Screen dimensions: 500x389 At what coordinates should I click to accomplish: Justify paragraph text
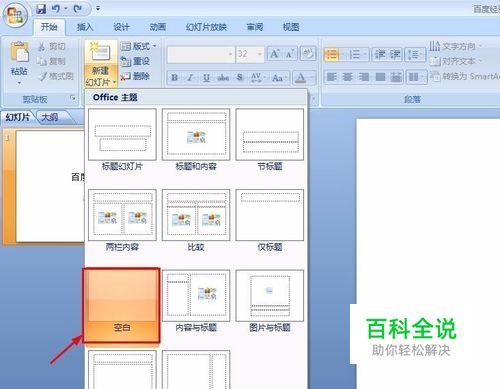[380, 77]
